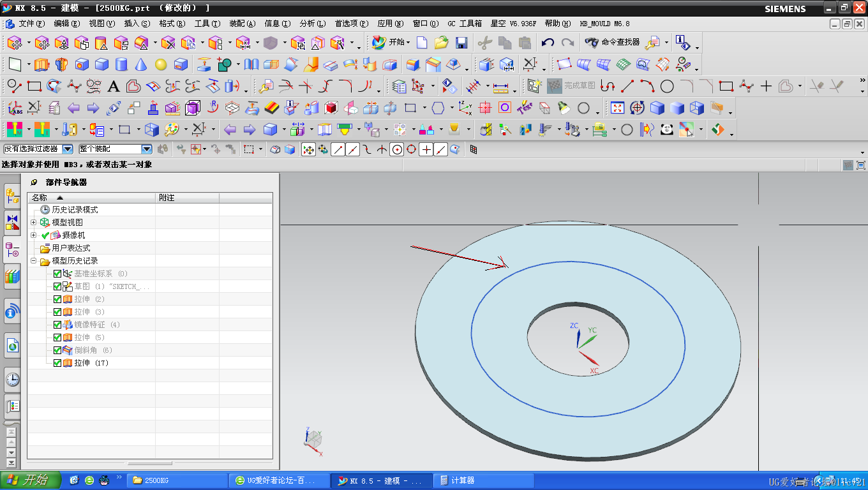Expand the 模型视图 tree node
This screenshot has width=868, height=490.
click(x=34, y=223)
